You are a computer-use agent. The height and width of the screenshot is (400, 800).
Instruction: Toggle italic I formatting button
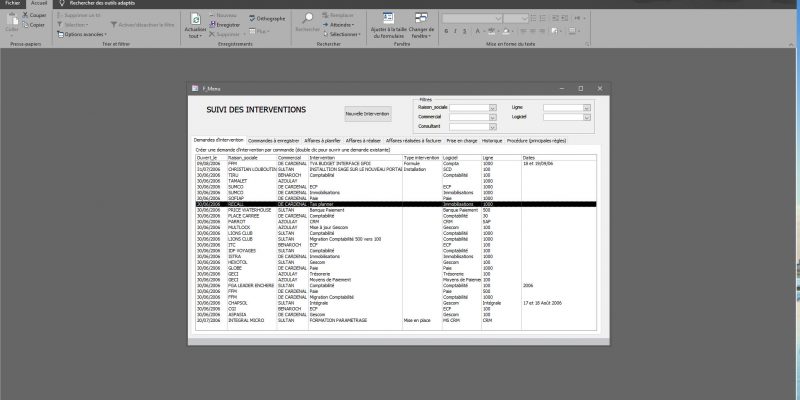click(456, 31)
